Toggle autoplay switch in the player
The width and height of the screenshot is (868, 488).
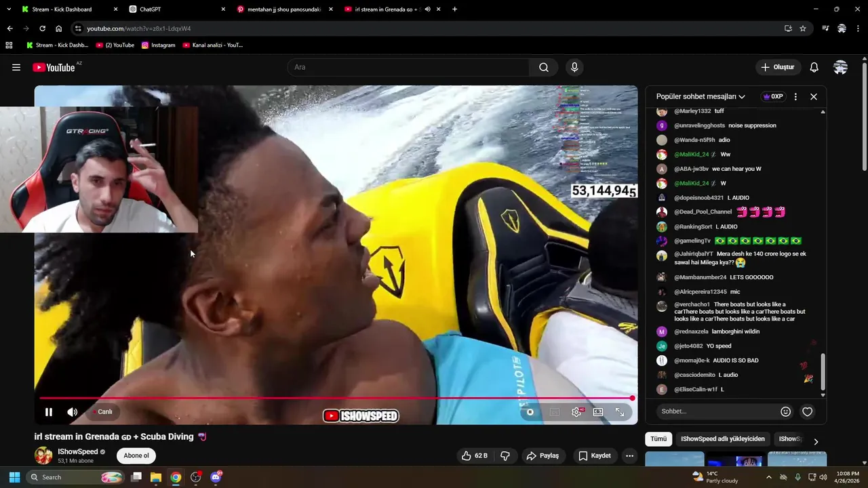click(530, 411)
